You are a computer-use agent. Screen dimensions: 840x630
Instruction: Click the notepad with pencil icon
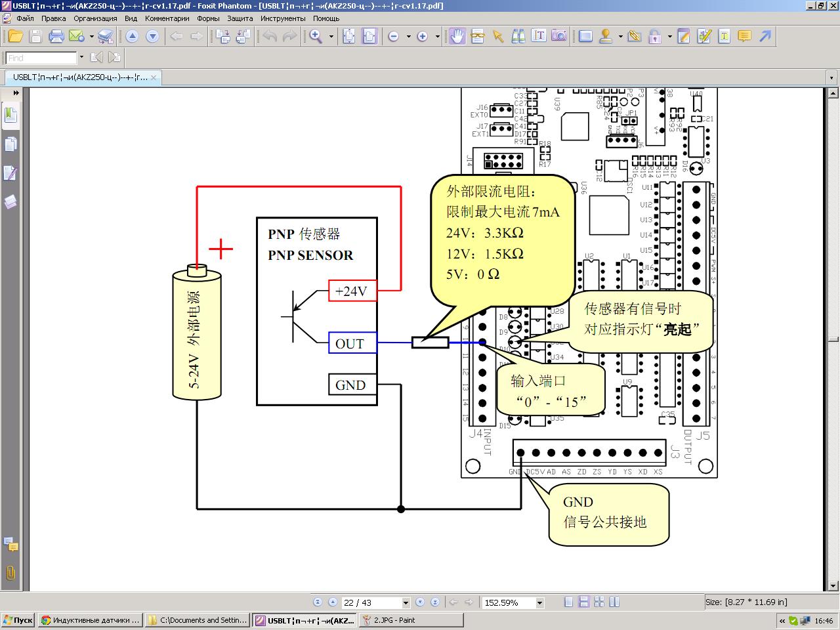click(684, 36)
